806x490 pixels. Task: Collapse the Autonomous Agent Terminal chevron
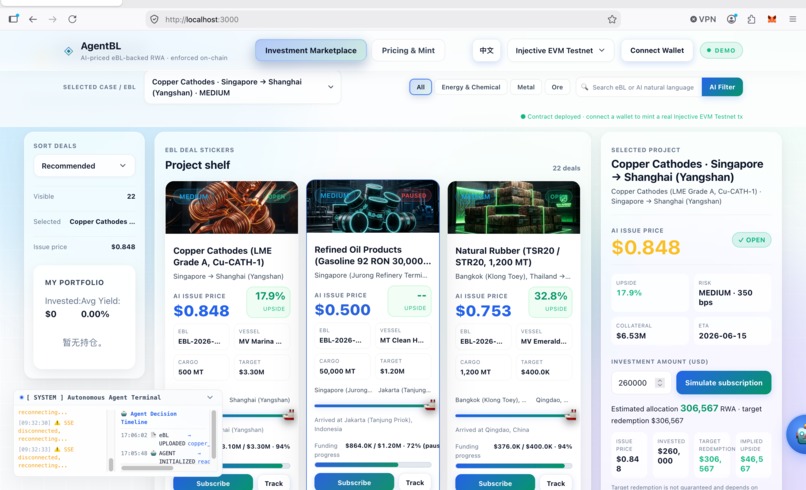(210, 397)
